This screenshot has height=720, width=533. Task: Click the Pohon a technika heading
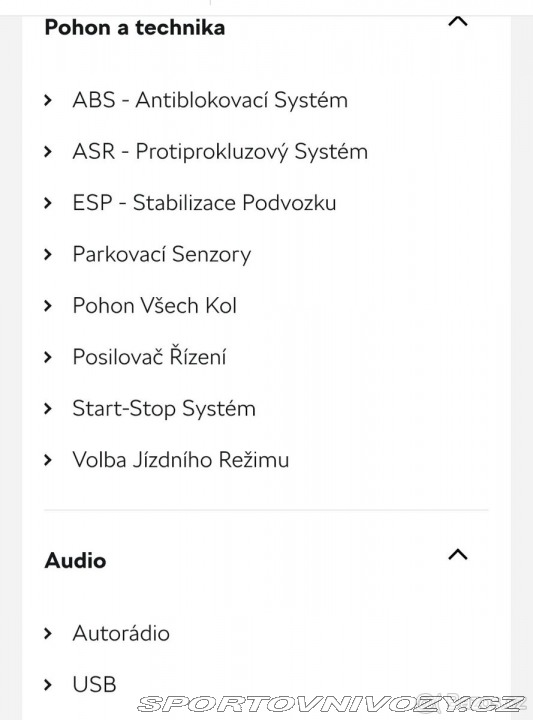135,28
